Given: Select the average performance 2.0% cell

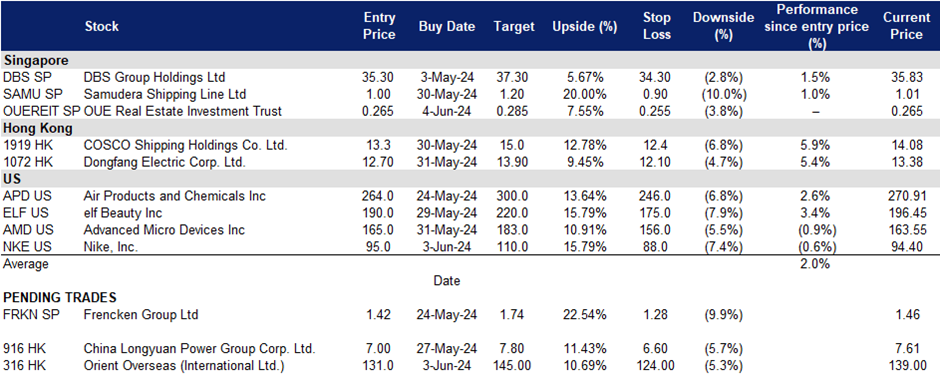Looking at the screenshot, I should 815,264.
